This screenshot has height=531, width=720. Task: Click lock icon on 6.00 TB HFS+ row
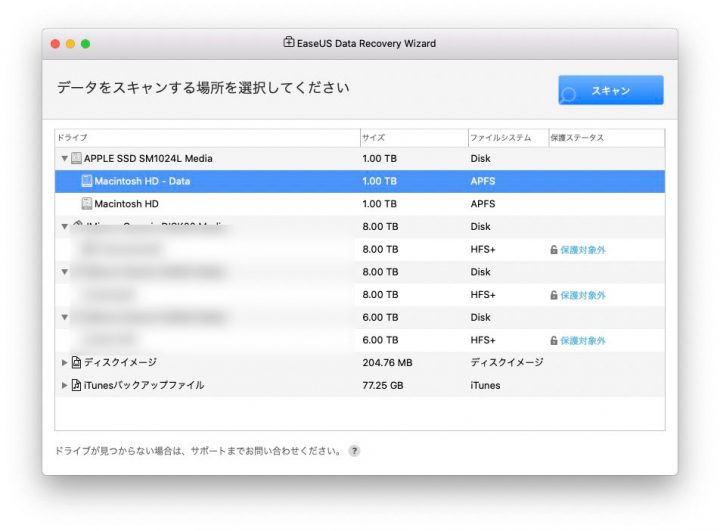[554, 340]
